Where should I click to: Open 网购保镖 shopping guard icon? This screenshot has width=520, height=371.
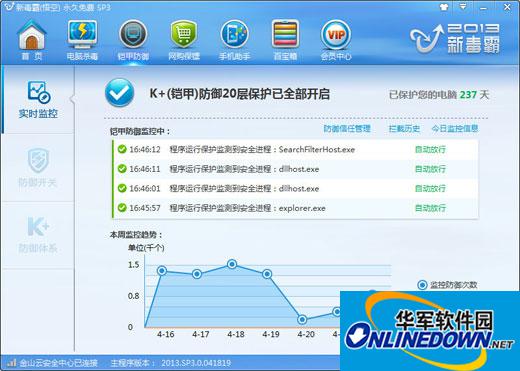click(184, 39)
